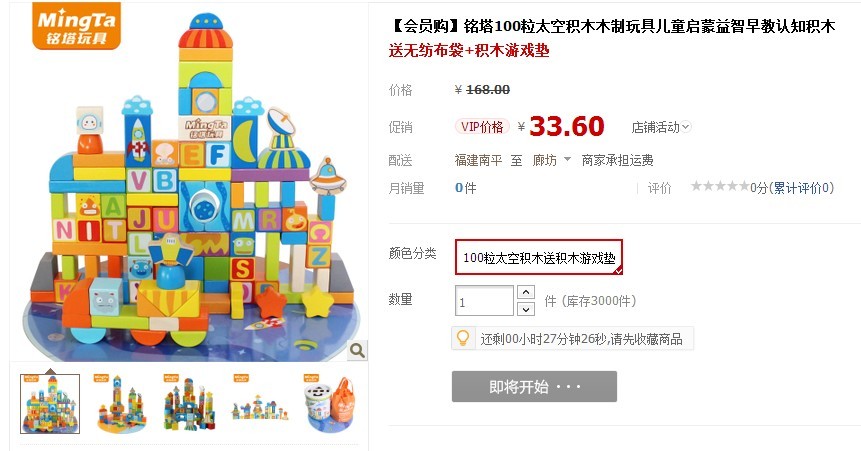
Task: Select the fourth thumbnail with low block row
Action: pyautogui.click(x=260, y=404)
